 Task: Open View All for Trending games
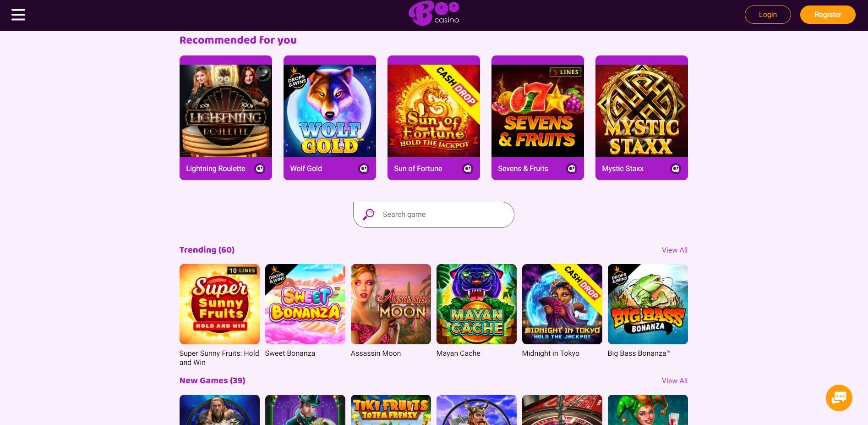pyautogui.click(x=674, y=250)
